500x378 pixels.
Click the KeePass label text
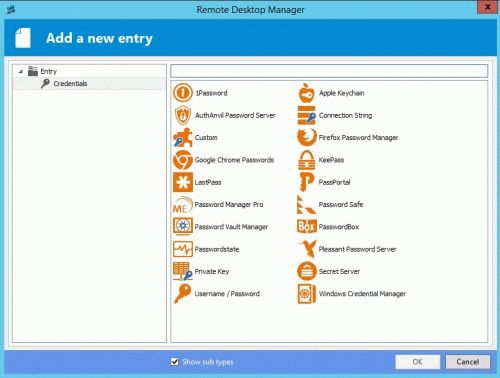pos(331,160)
